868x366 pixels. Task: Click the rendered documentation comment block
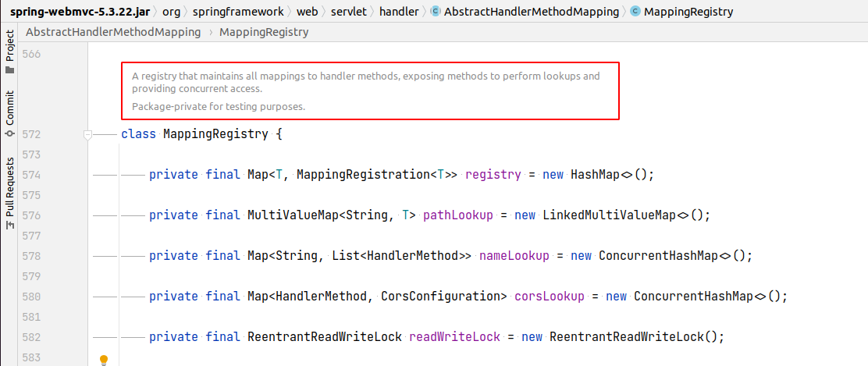[370, 91]
